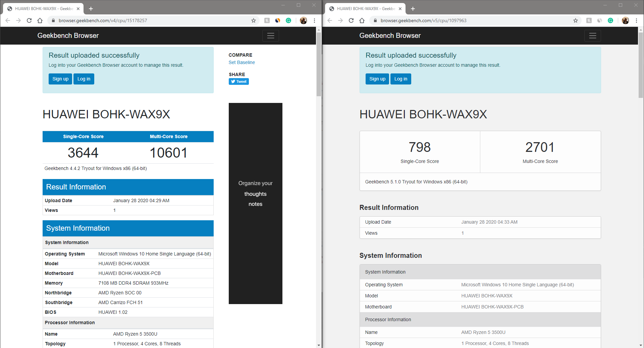The width and height of the screenshot is (644, 348).
Task: Click the colorful circle extension in left window
Action: pos(278,20)
